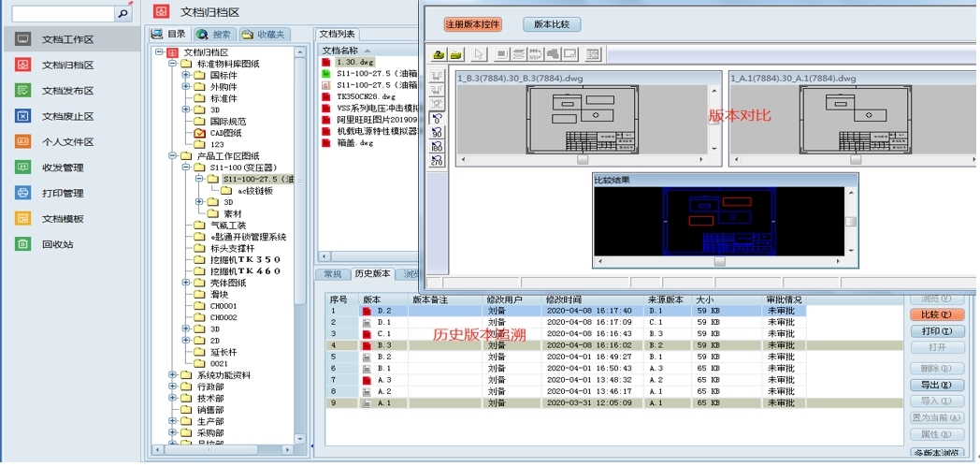
Task: Click the CAD图纸 folder icon with checkmark
Action: 199,133
